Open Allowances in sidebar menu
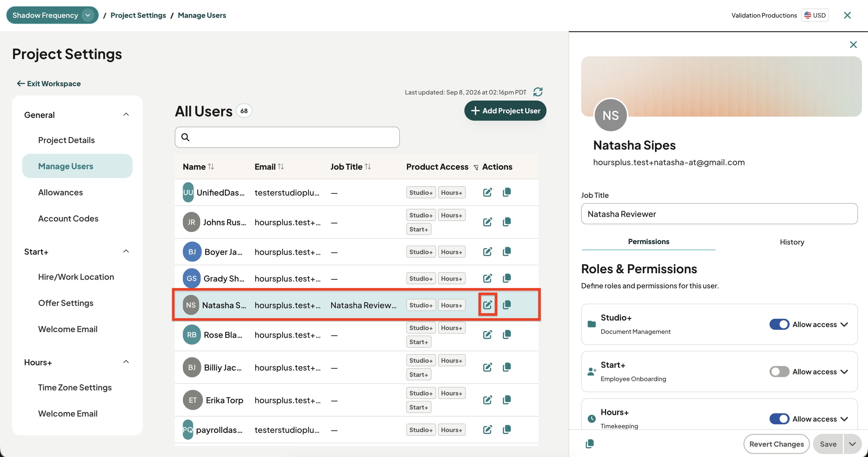 (x=60, y=192)
